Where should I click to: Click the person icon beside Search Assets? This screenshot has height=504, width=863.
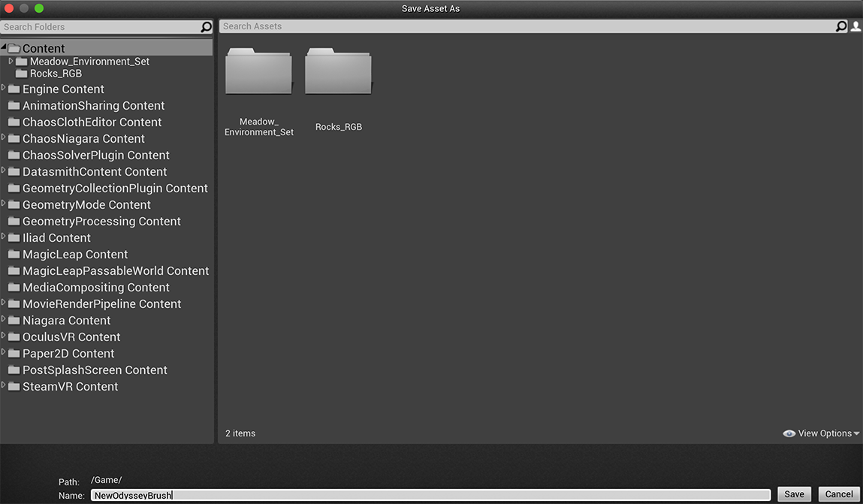click(x=855, y=26)
